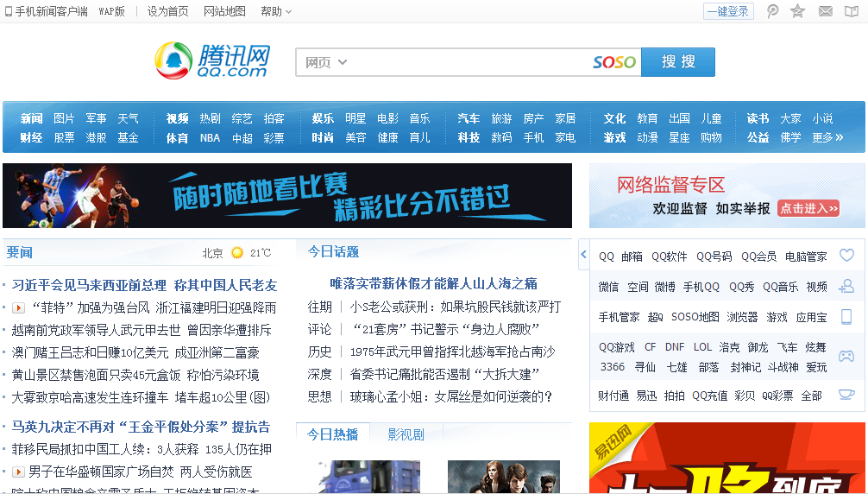Open 电脑管家 in the services panel
This screenshot has height=494, width=868.
(806, 256)
